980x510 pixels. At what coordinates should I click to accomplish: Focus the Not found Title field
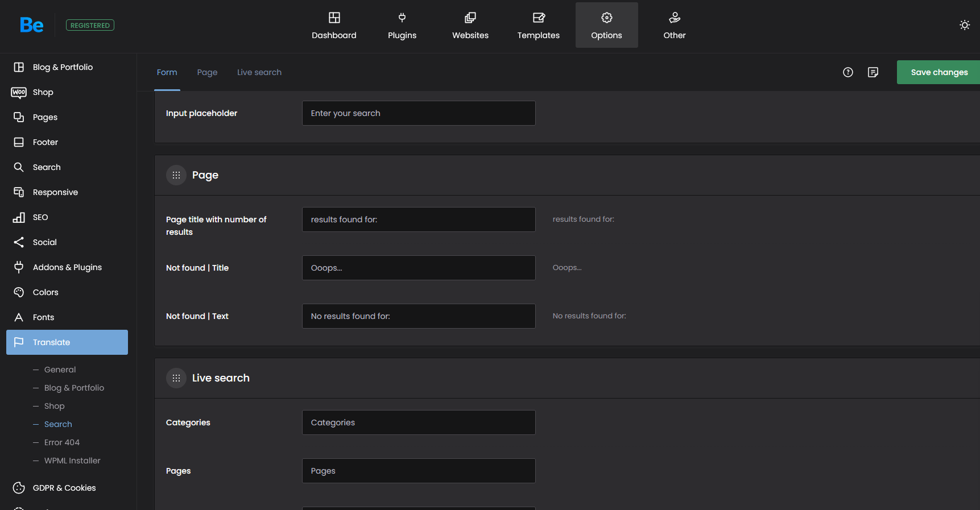click(x=419, y=268)
